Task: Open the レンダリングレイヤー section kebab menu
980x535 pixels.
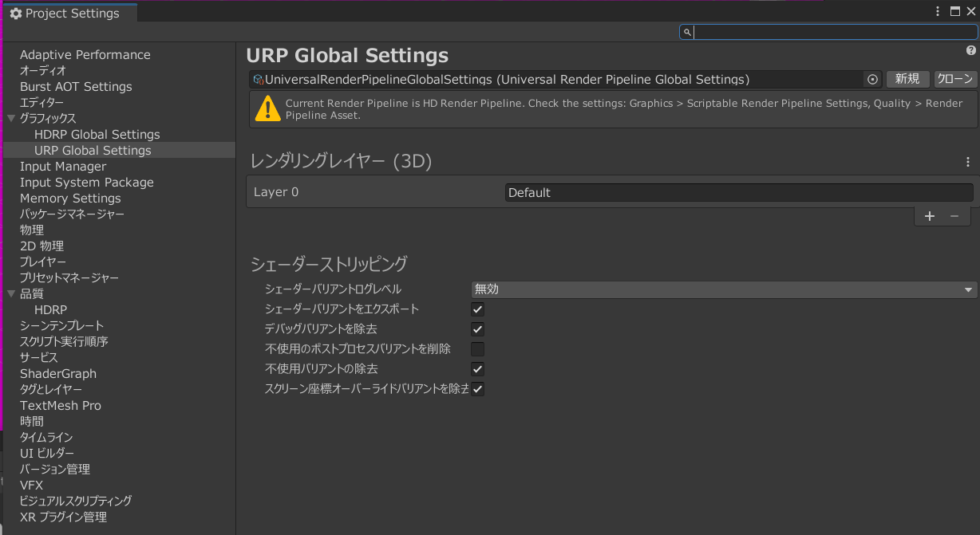Action: 968,162
